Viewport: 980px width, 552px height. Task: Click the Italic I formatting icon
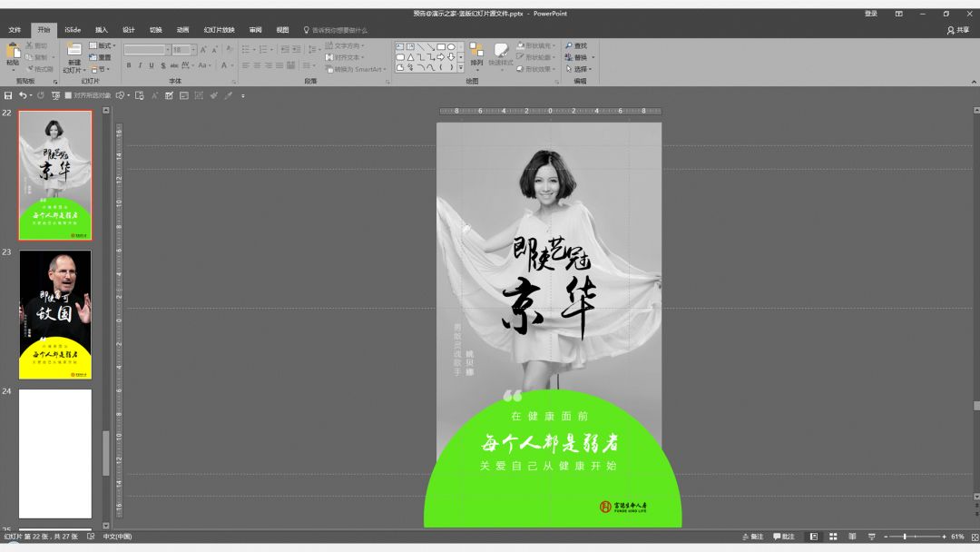[x=140, y=65]
